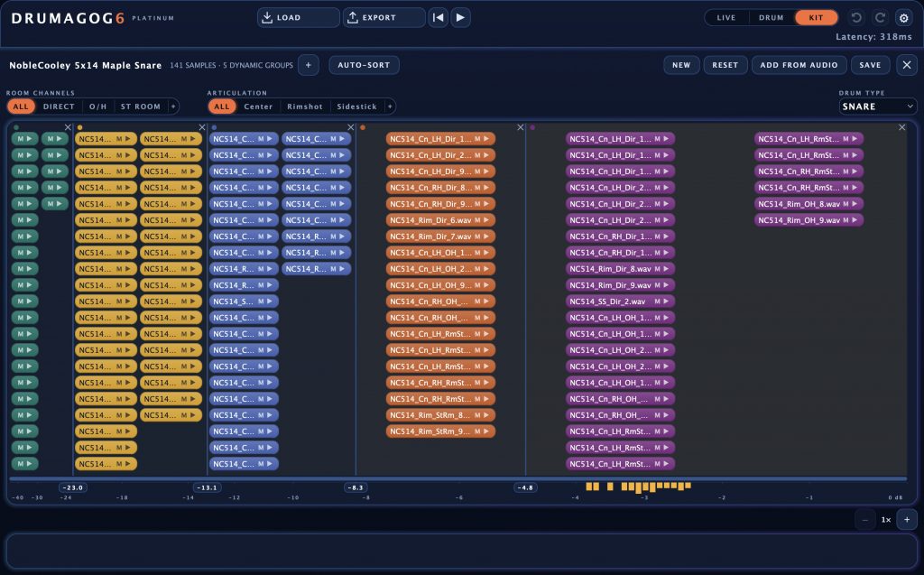
Task: Open the Drum Type SNARE dropdown
Action: 877,107
